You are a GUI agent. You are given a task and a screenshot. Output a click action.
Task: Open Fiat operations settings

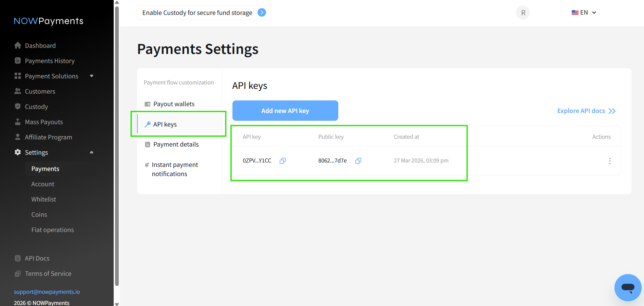click(x=53, y=230)
